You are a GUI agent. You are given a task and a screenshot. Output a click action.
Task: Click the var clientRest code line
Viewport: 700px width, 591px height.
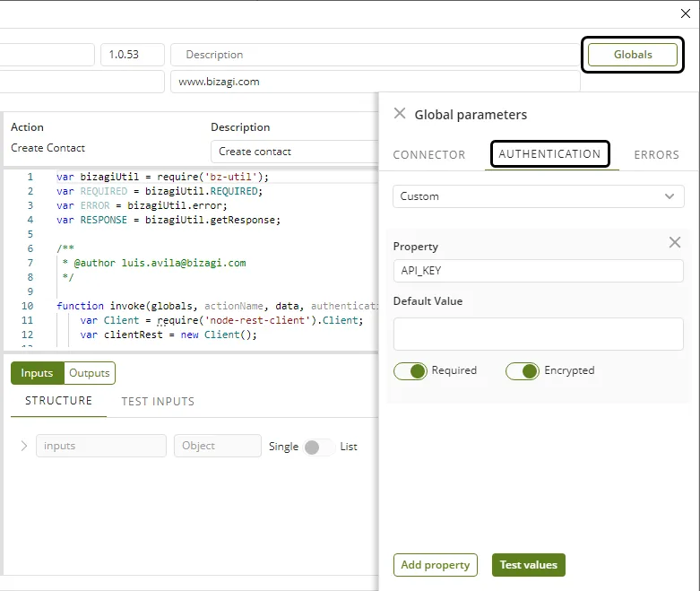pyautogui.click(x=169, y=335)
